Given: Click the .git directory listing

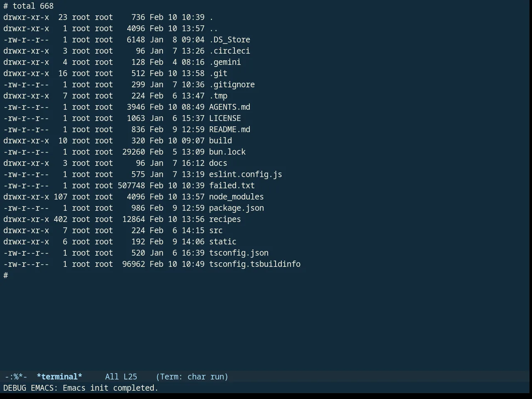Looking at the screenshot, I should point(218,74).
